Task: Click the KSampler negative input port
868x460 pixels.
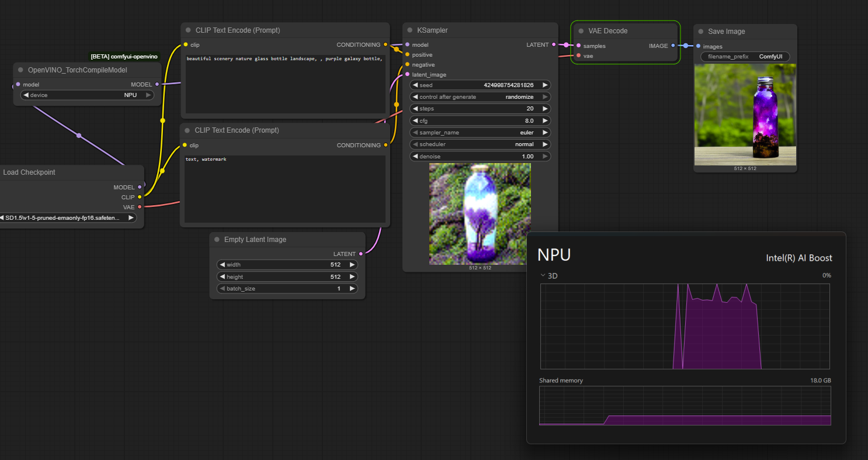Action: [407, 64]
